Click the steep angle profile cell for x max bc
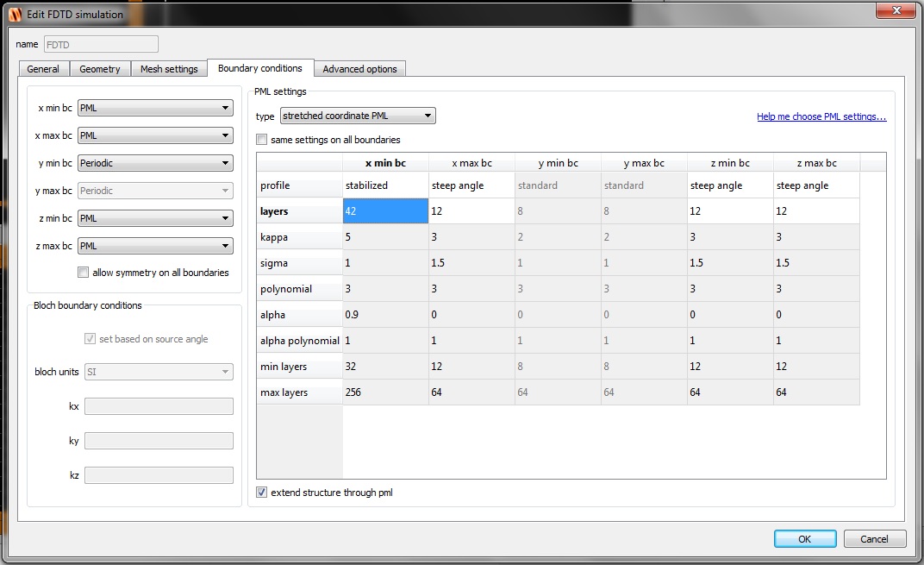Viewport: 924px width, 565px height. pos(471,185)
